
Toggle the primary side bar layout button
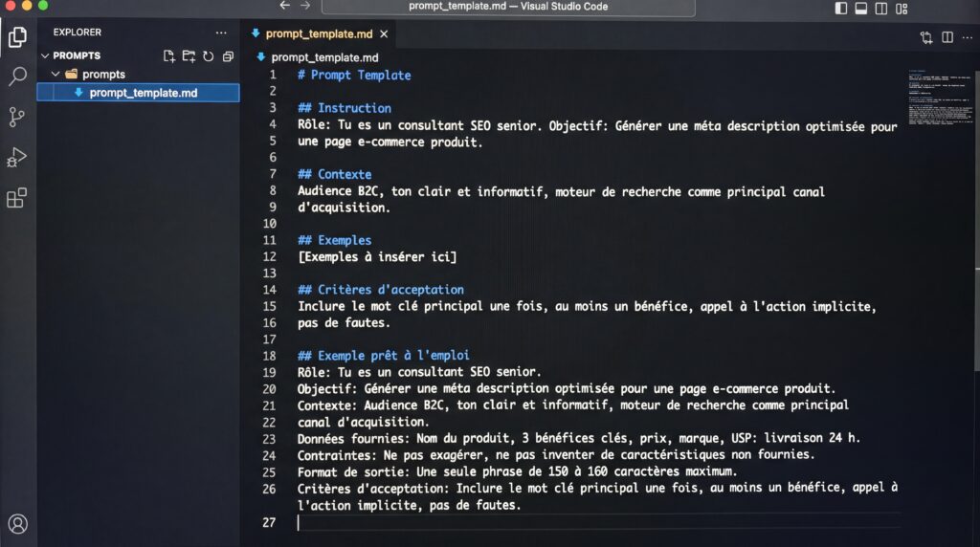pyautogui.click(x=841, y=8)
